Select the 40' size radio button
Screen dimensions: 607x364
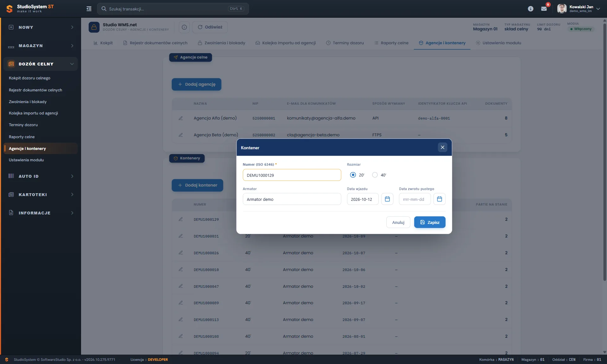pyautogui.click(x=375, y=175)
